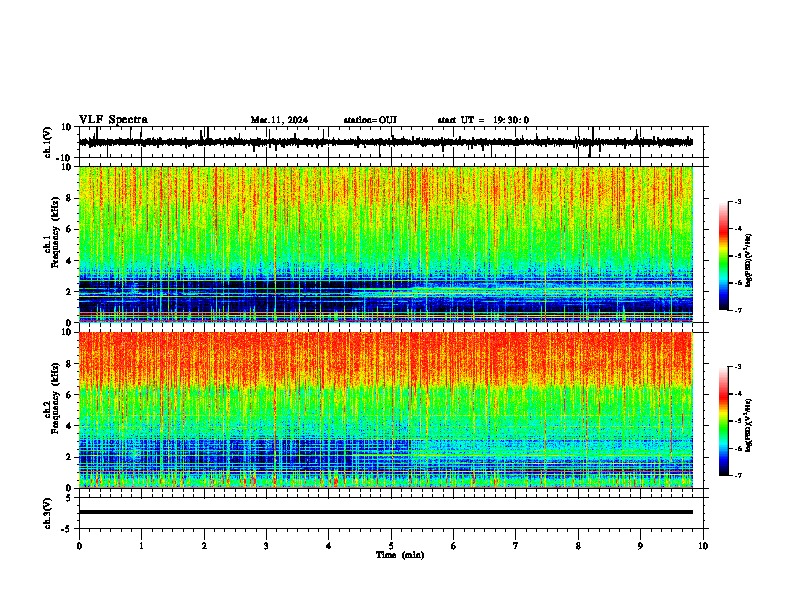Select the date Mar.11, 2024

(279, 120)
